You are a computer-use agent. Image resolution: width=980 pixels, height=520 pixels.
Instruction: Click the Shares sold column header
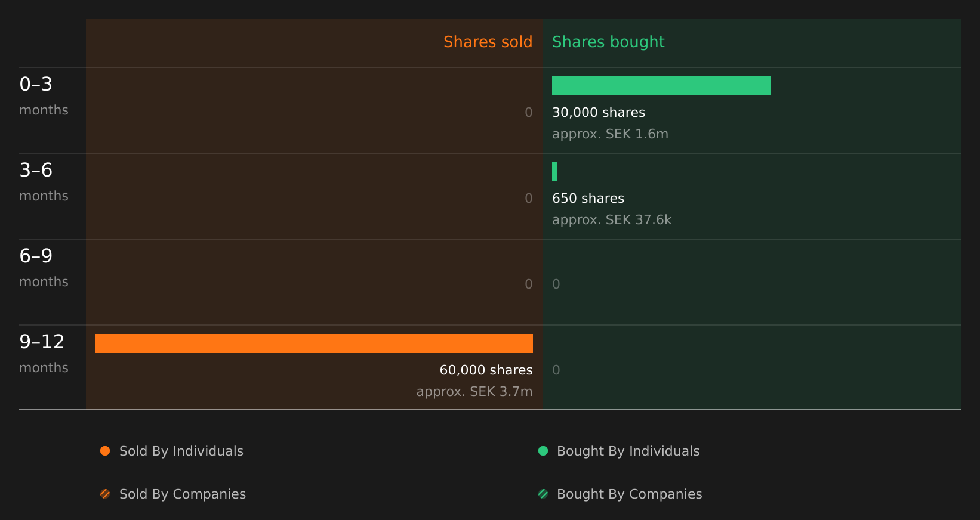488,42
